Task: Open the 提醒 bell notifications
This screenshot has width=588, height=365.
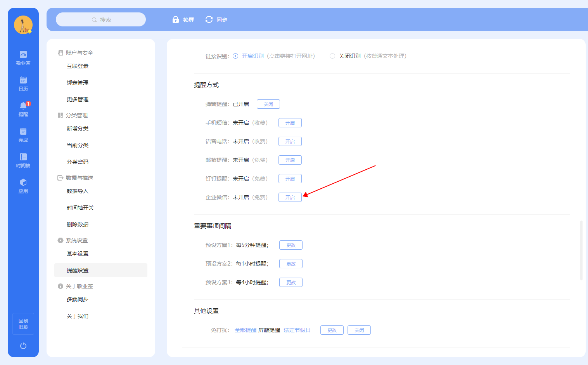Action: click(x=23, y=109)
